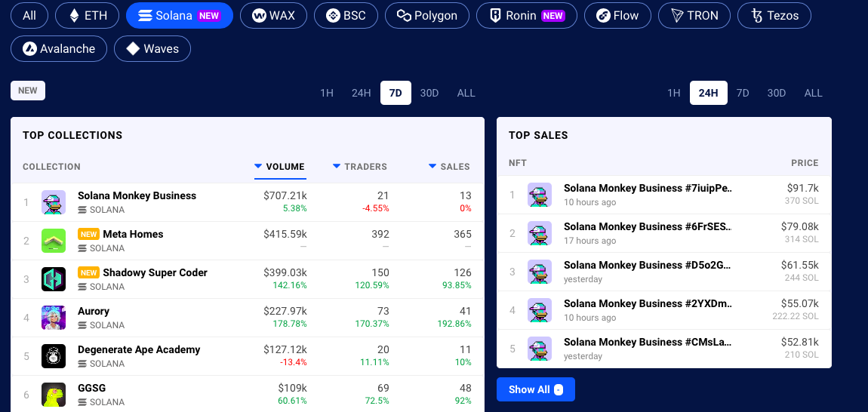Filter by Avalanche blockchain
Screen dimensions: 868x412
coord(59,49)
